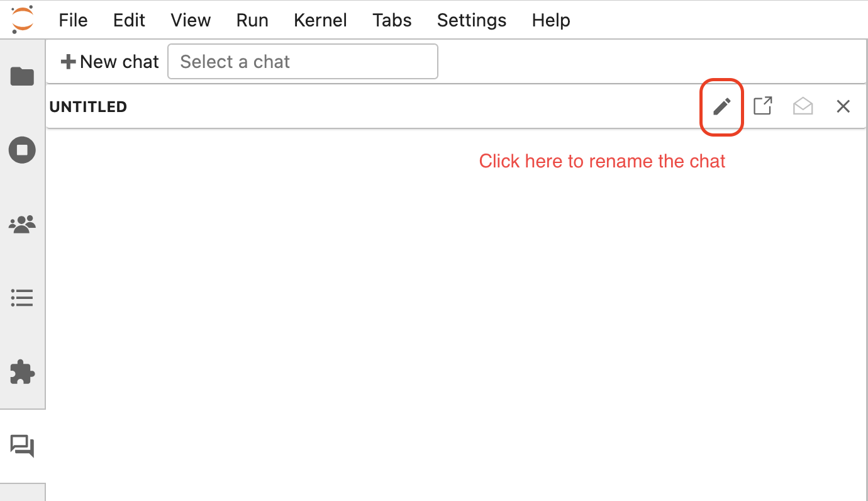Image resolution: width=868 pixels, height=501 pixels.
Task: Click the UNTITLED chat title
Action: coord(88,107)
